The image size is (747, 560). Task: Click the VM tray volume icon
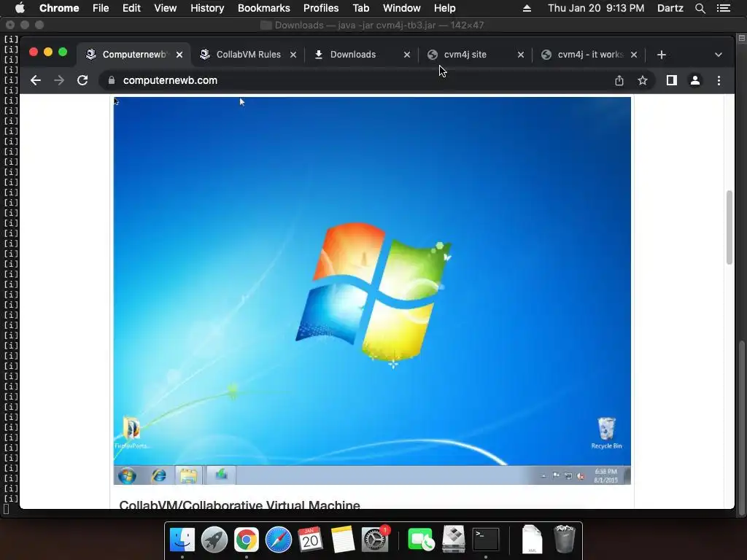tap(580, 475)
